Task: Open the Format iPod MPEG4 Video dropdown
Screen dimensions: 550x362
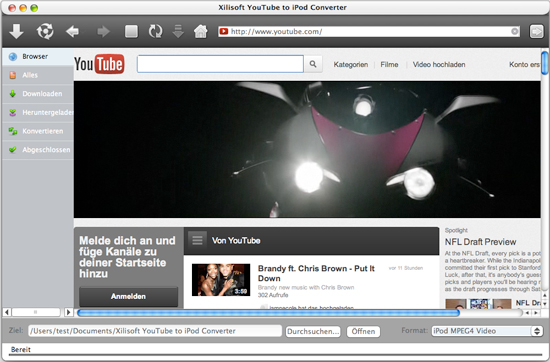Action: [x=487, y=331]
